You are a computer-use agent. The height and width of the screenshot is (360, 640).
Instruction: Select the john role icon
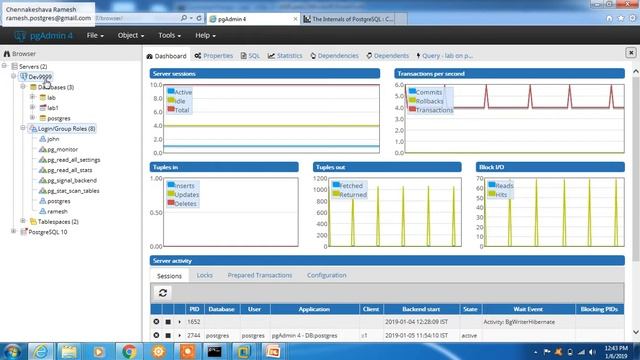(43, 139)
